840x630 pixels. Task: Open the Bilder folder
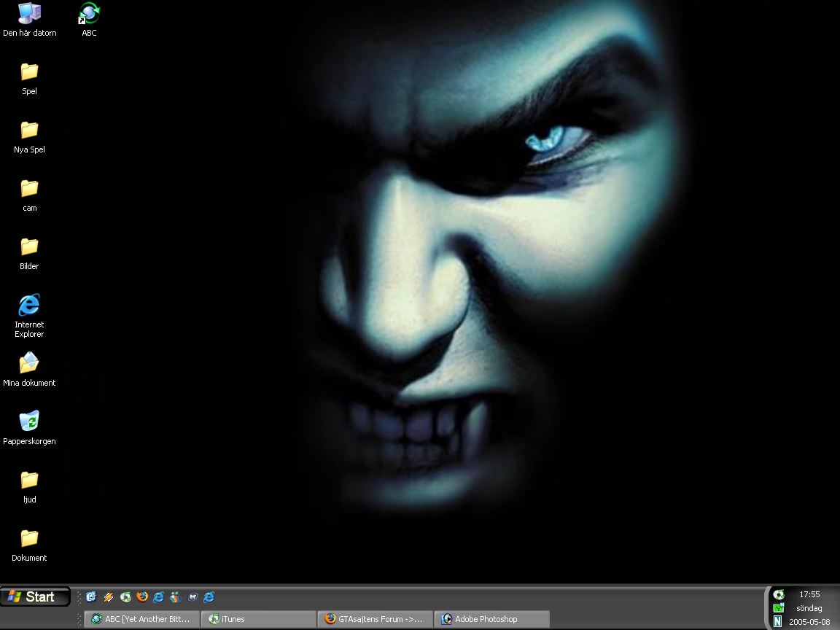(29, 247)
